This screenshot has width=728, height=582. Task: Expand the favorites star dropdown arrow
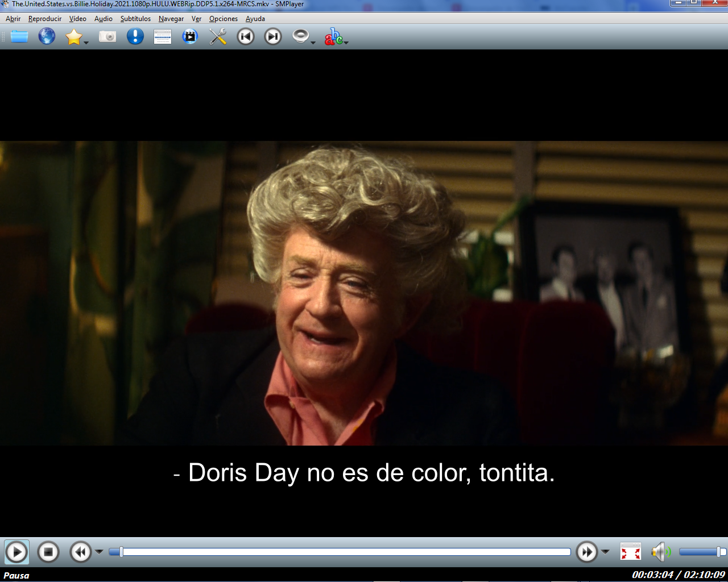[86, 43]
